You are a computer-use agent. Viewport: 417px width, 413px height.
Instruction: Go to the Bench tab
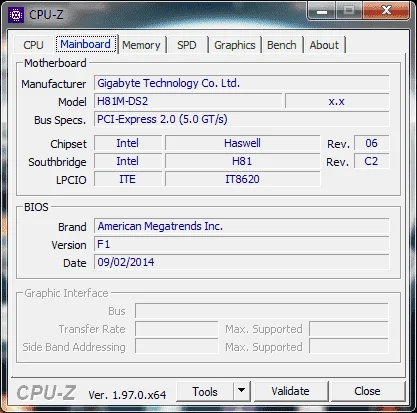[282, 45]
